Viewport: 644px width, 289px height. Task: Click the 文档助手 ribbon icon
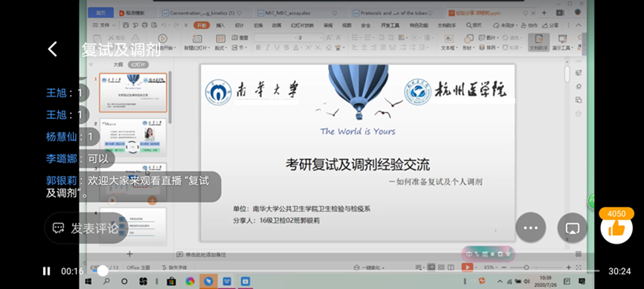(539, 42)
